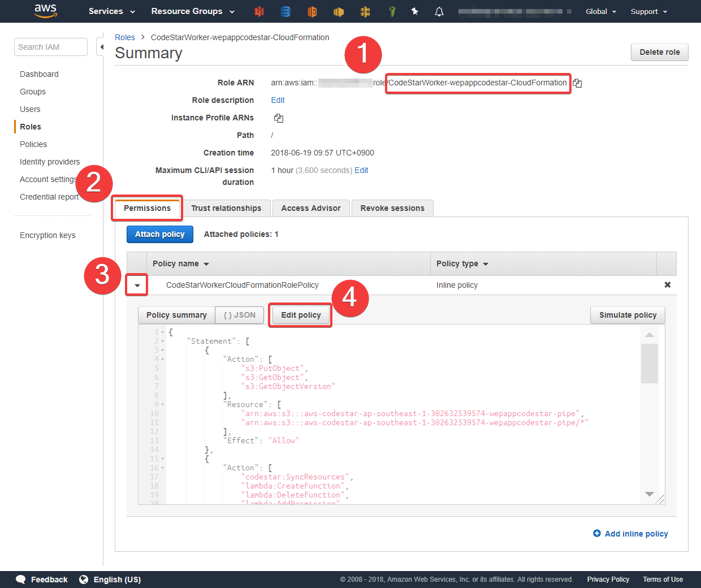Image resolution: width=701 pixels, height=588 pixels.
Task: Click Feedback link in footer
Action: click(x=49, y=580)
